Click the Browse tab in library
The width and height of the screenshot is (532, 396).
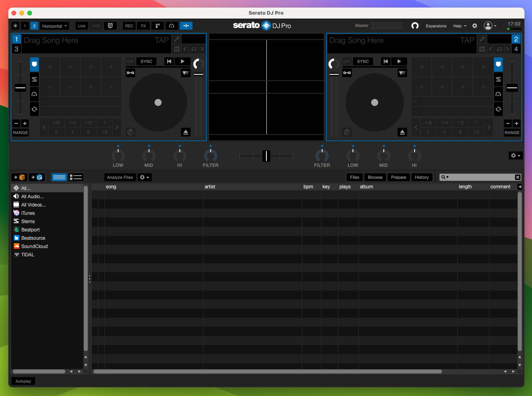pos(374,177)
